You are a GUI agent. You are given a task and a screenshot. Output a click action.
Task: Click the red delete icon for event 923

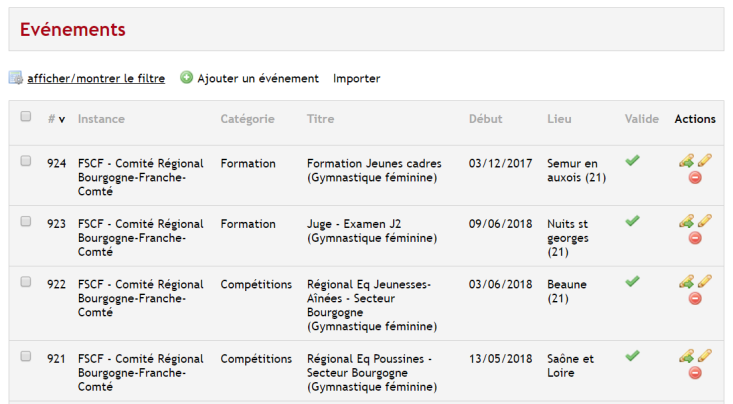click(x=695, y=238)
